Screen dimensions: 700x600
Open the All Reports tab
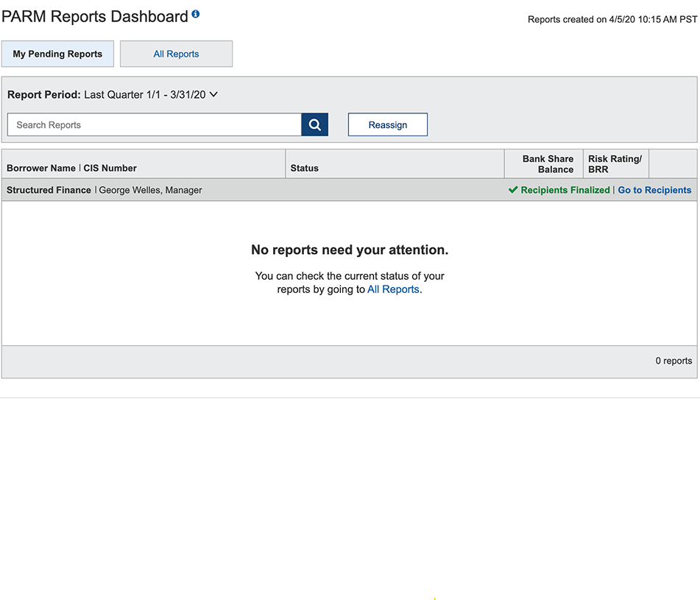(176, 54)
